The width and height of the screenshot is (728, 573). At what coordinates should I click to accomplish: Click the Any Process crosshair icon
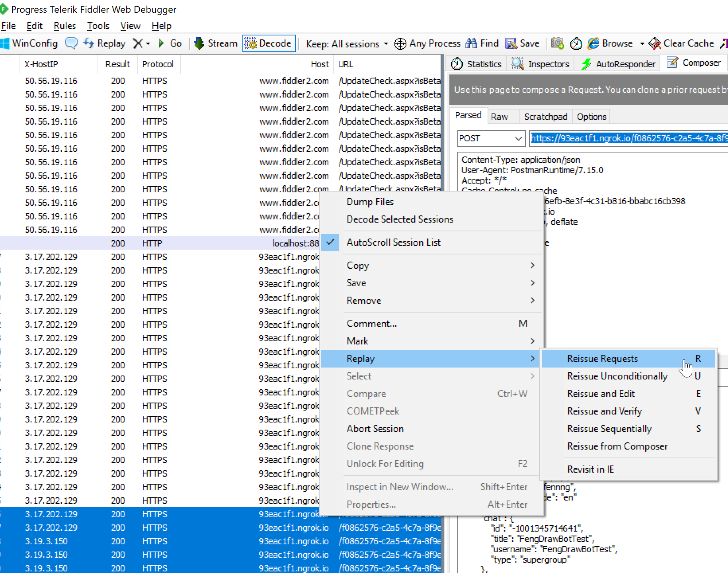click(400, 43)
